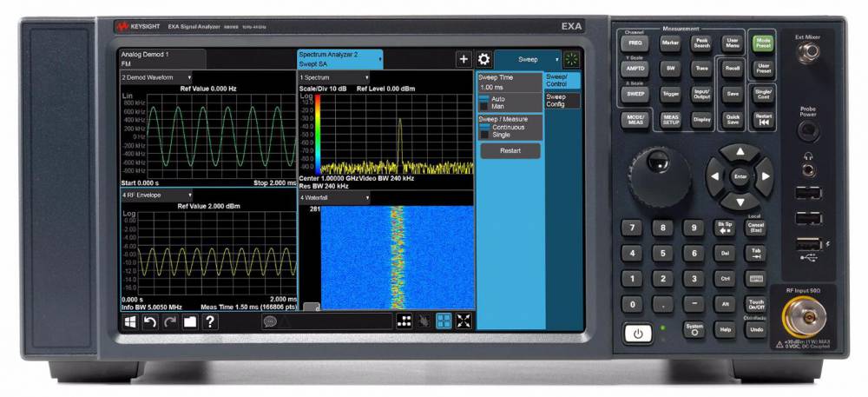The image size is (868, 397).
Task: Push the hardware down arrow key
Action: point(740,201)
